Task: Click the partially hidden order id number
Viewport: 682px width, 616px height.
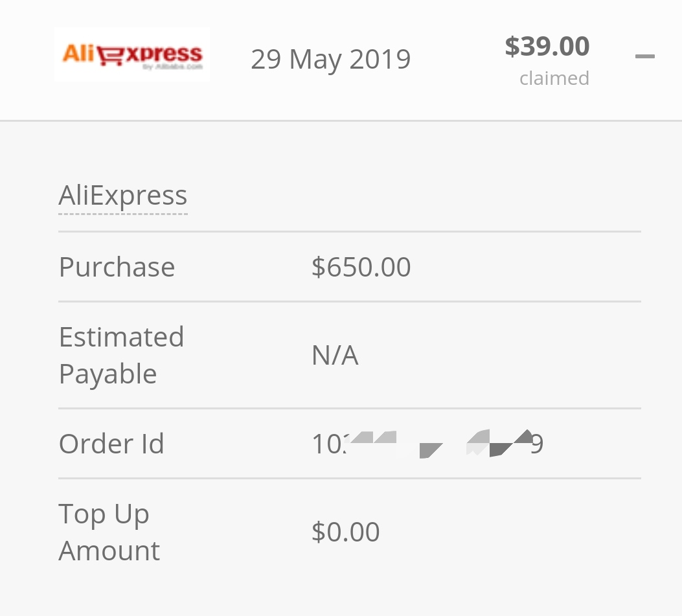Action: (427, 444)
